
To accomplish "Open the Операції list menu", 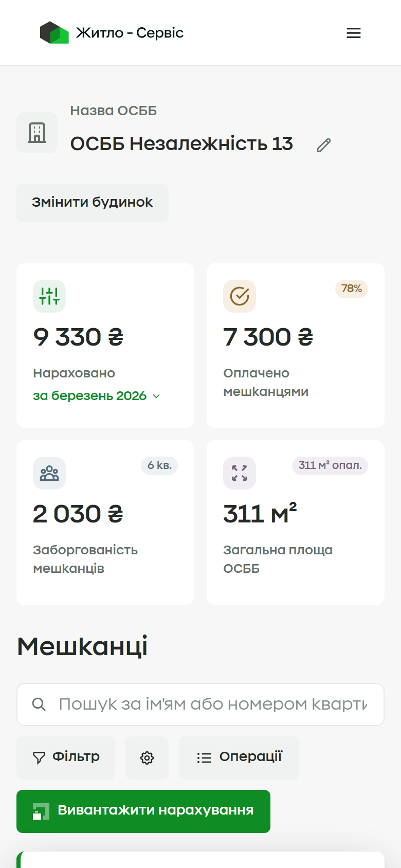I will pyautogui.click(x=239, y=758).
